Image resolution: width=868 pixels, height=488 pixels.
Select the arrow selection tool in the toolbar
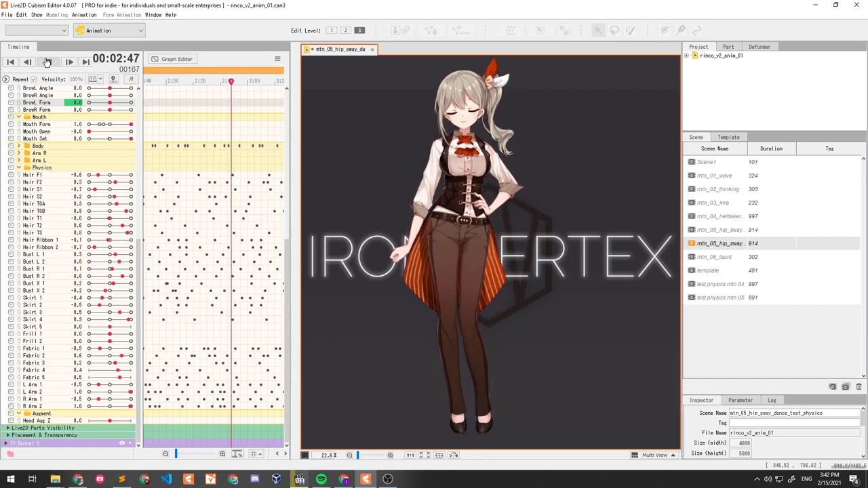coord(598,30)
